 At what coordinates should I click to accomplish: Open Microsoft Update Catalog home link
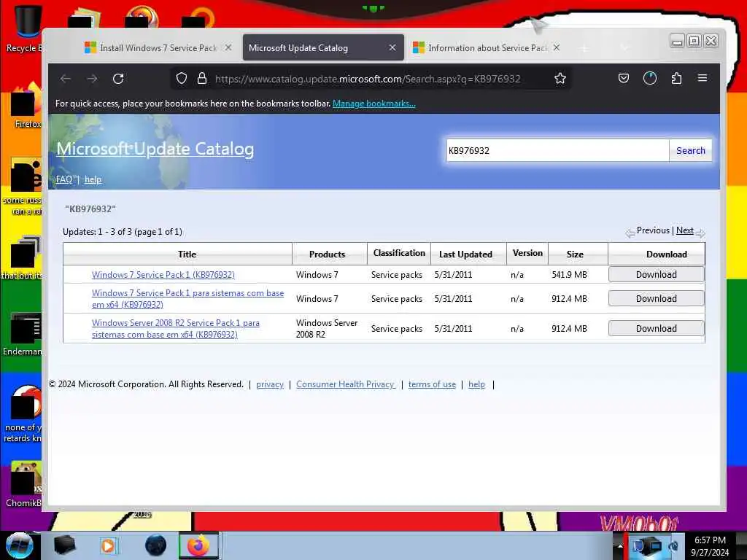tap(155, 149)
